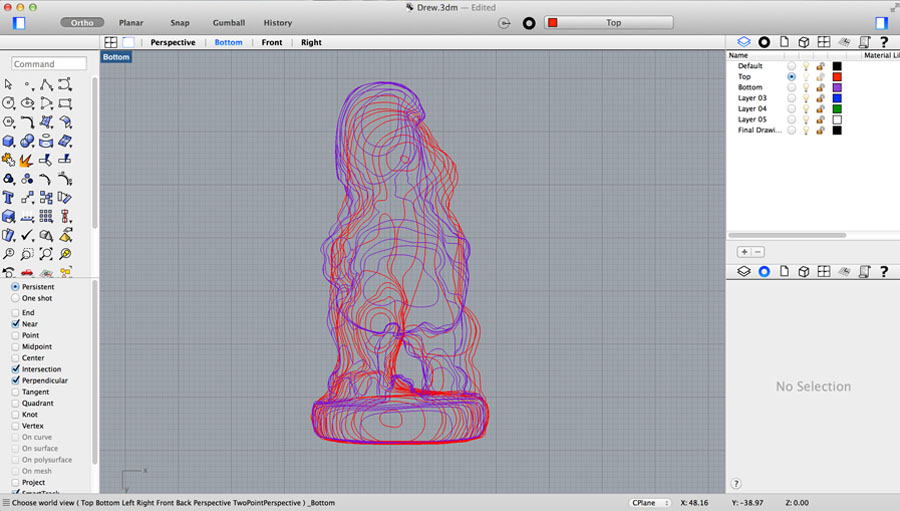
Task: Click the record circle toolbar button
Action: click(x=529, y=23)
